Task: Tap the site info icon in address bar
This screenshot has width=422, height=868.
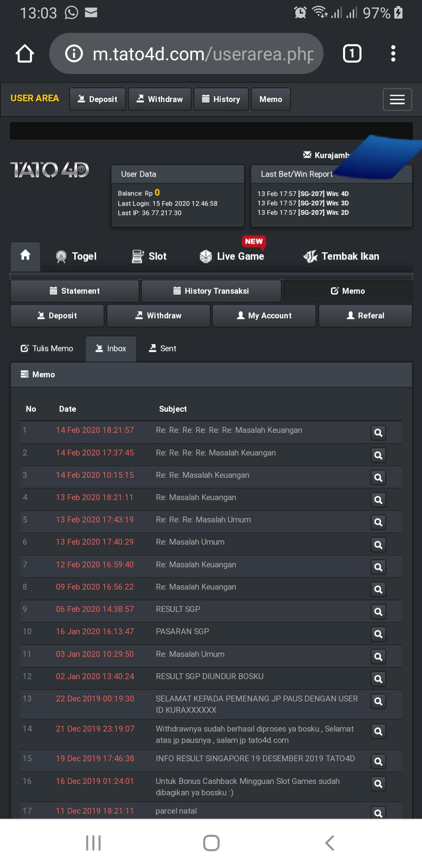Action: (74, 54)
